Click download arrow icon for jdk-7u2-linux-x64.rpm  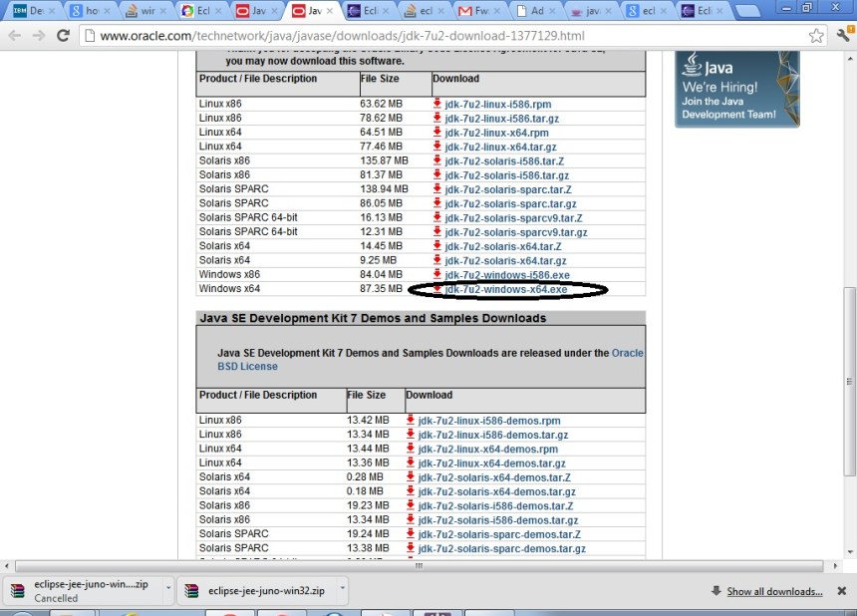437,132
